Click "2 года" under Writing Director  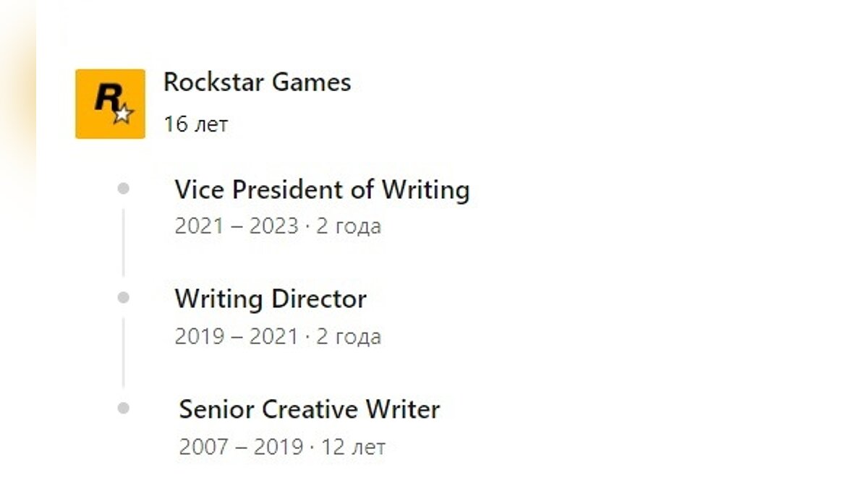click(x=349, y=337)
